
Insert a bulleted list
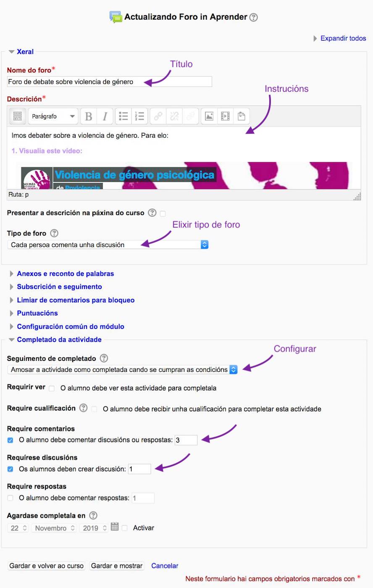(x=123, y=117)
